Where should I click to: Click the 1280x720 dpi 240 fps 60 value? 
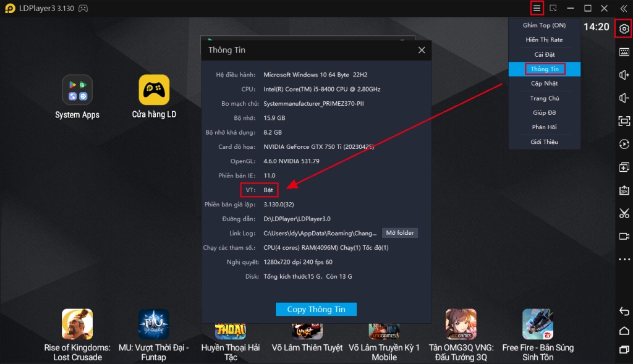[298, 262]
